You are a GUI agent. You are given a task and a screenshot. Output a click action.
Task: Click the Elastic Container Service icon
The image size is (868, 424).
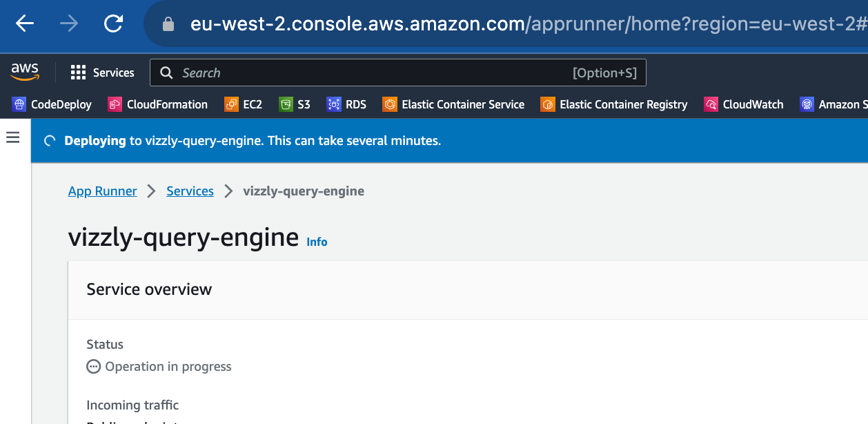390,104
